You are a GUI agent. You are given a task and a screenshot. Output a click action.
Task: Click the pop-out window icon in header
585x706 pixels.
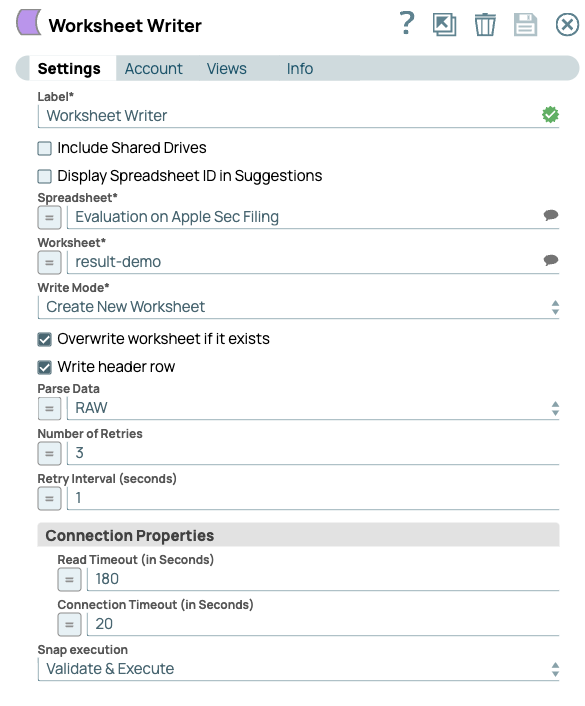(x=444, y=24)
